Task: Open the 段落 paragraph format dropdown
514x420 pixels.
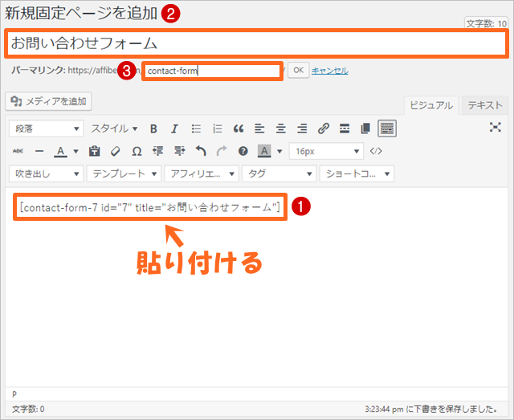Action: (46, 128)
